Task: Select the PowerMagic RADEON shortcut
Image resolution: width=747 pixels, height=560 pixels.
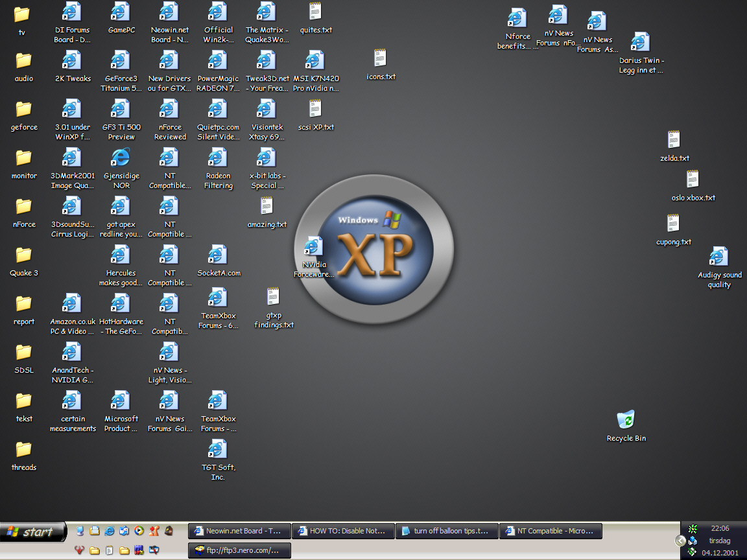Action: [x=218, y=71]
